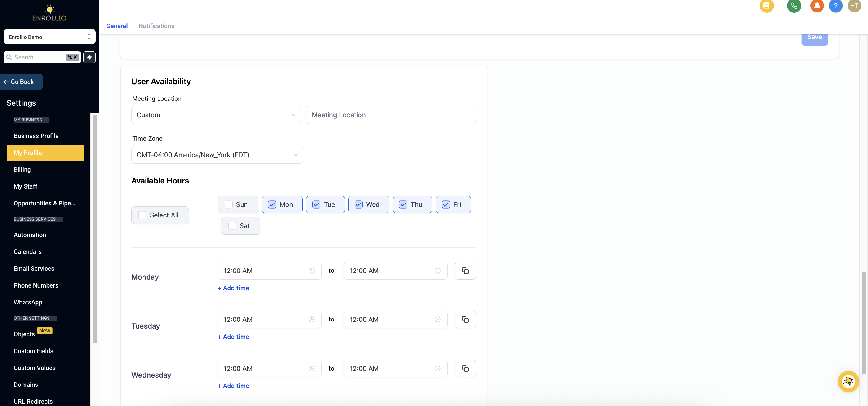
Task: Open the Wednesday end time picker
Action: tap(395, 368)
